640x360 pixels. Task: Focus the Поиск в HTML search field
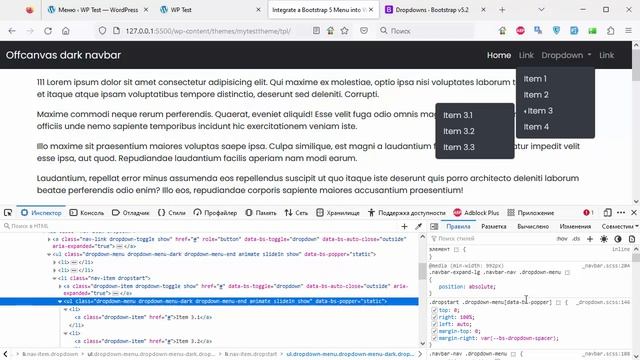pyautogui.click(x=200, y=226)
